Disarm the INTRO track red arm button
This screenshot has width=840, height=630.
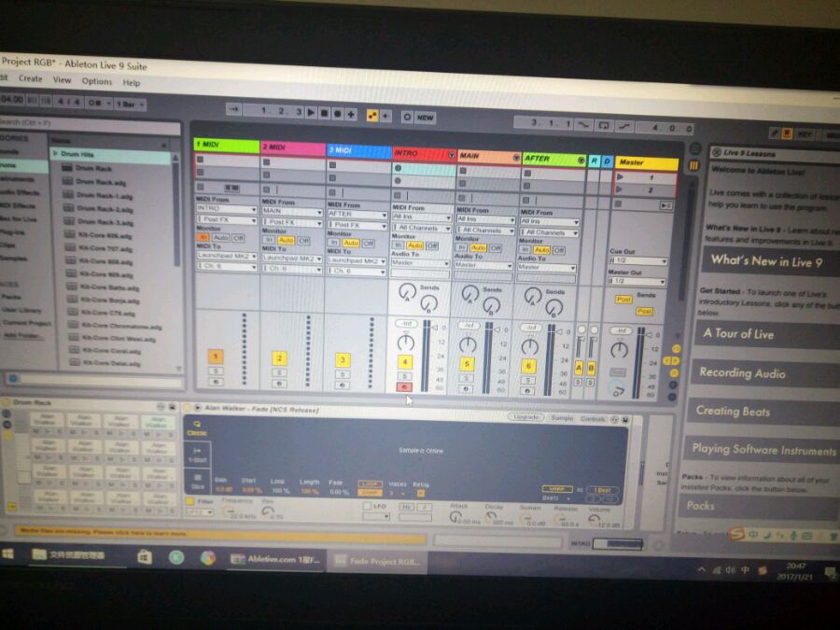pyautogui.click(x=404, y=386)
